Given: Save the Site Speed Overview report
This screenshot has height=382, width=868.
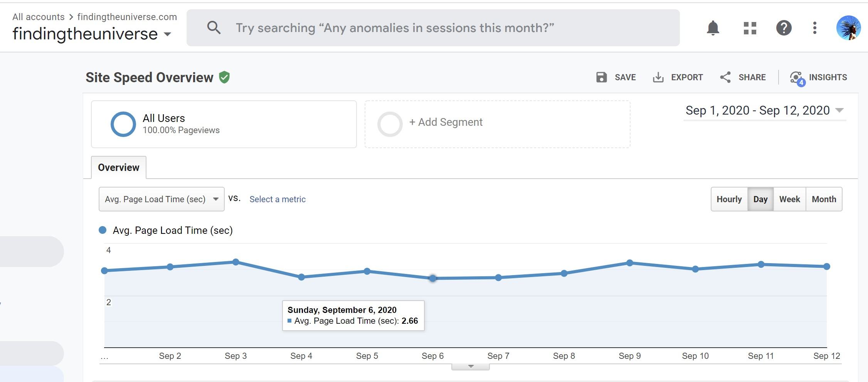Looking at the screenshot, I should pyautogui.click(x=616, y=77).
